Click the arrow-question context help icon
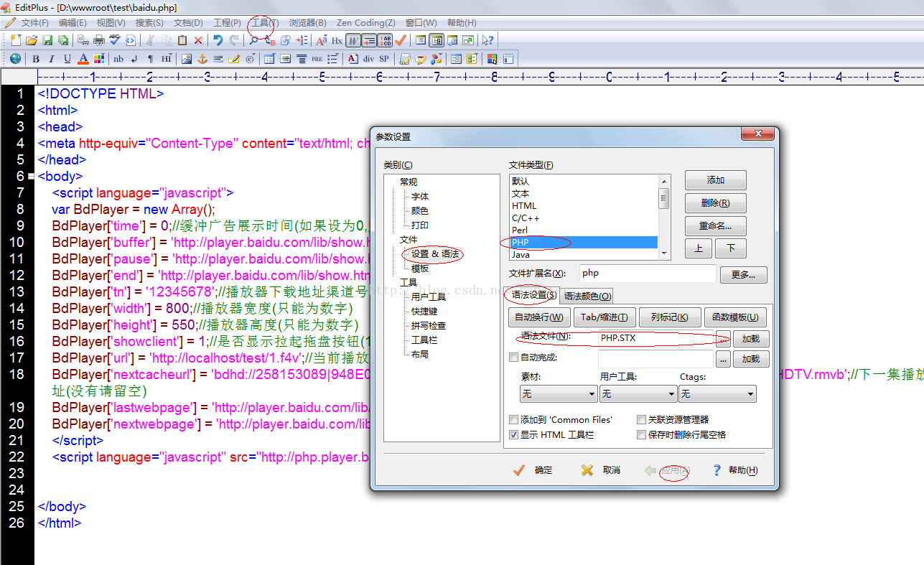Image resolution: width=924 pixels, height=565 pixels. (x=487, y=40)
